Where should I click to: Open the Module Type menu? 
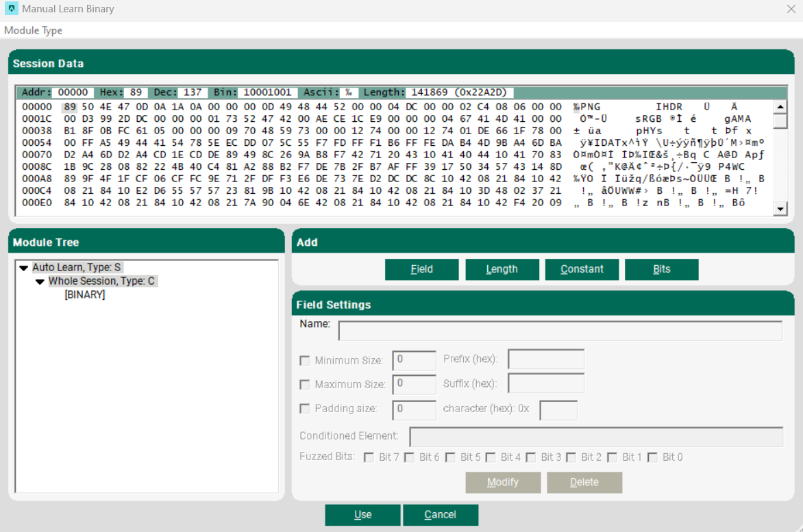(x=34, y=30)
